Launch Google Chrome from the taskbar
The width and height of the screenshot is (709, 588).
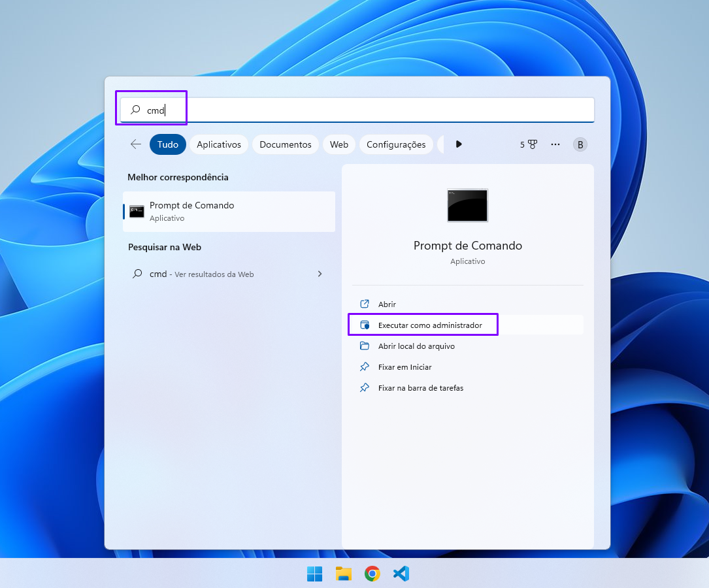(x=372, y=574)
